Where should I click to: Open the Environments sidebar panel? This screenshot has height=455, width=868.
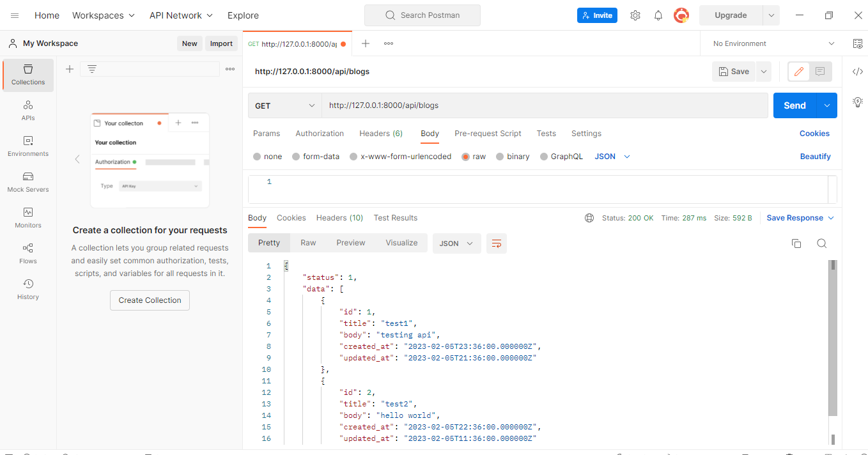point(28,146)
